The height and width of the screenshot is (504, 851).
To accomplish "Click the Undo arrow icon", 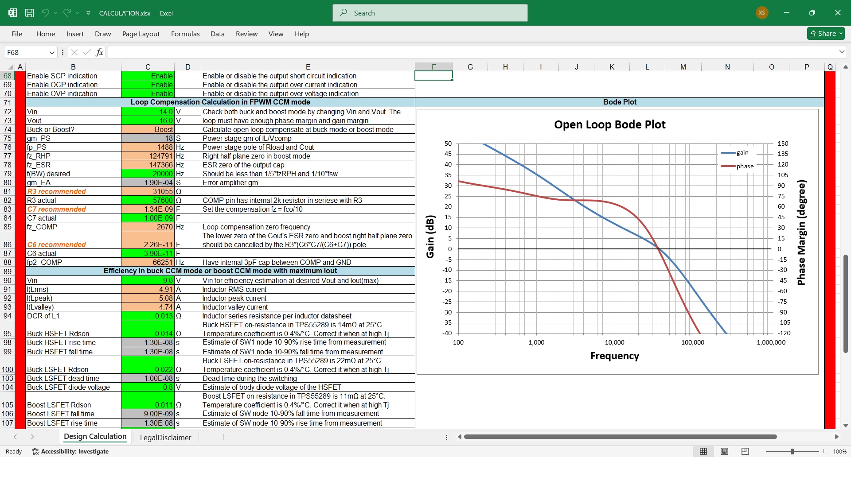I will coord(45,13).
